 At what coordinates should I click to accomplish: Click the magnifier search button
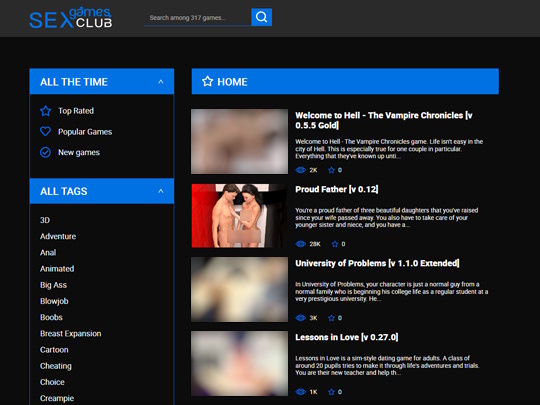261,17
